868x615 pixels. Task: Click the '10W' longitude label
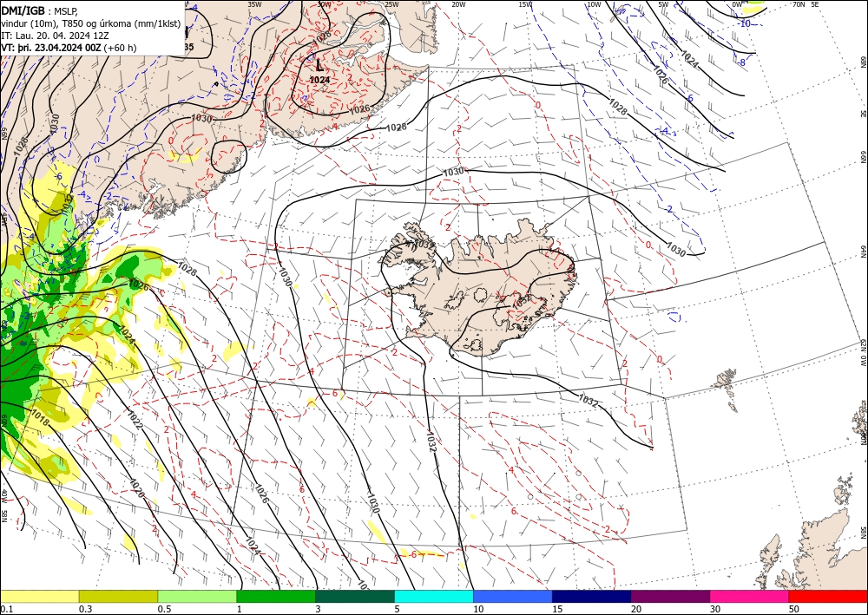tap(594, 4)
